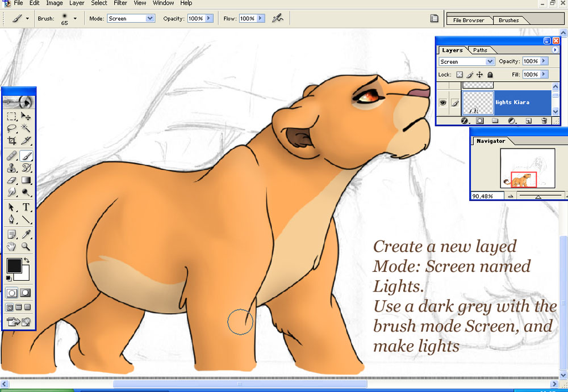Select the Hand tool
This screenshot has height=392, width=568.
pyautogui.click(x=11, y=247)
